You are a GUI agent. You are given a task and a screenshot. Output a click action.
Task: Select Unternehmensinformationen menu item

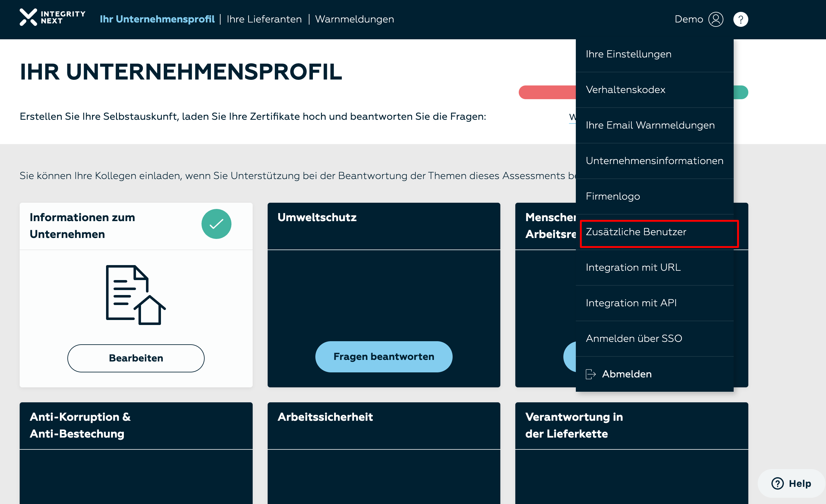click(x=654, y=161)
